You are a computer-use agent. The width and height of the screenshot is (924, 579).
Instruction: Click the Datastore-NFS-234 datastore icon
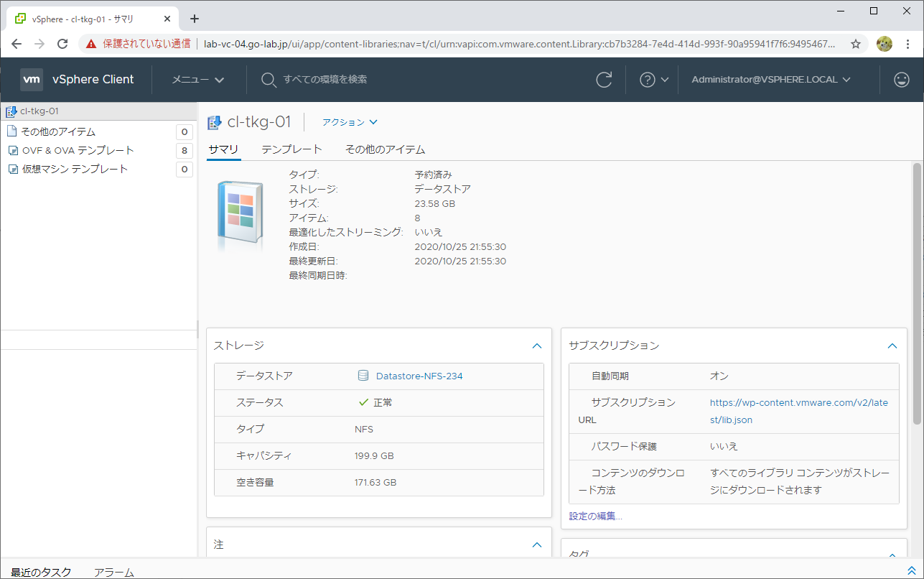(x=363, y=376)
